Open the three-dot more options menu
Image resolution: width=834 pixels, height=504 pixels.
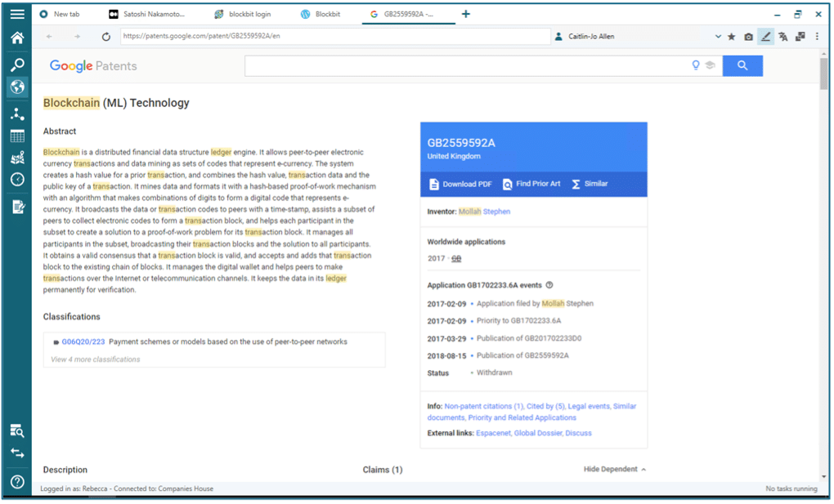(x=817, y=37)
